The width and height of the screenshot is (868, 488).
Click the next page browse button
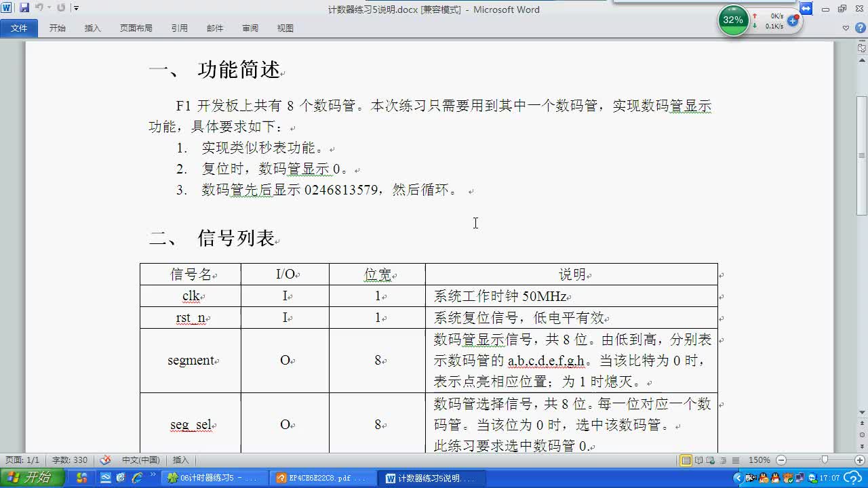click(x=862, y=446)
